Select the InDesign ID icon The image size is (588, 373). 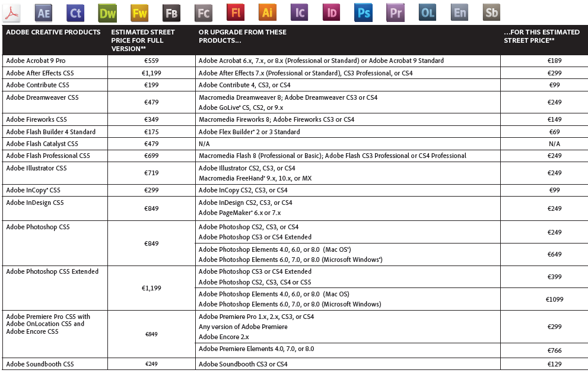[332, 13]
